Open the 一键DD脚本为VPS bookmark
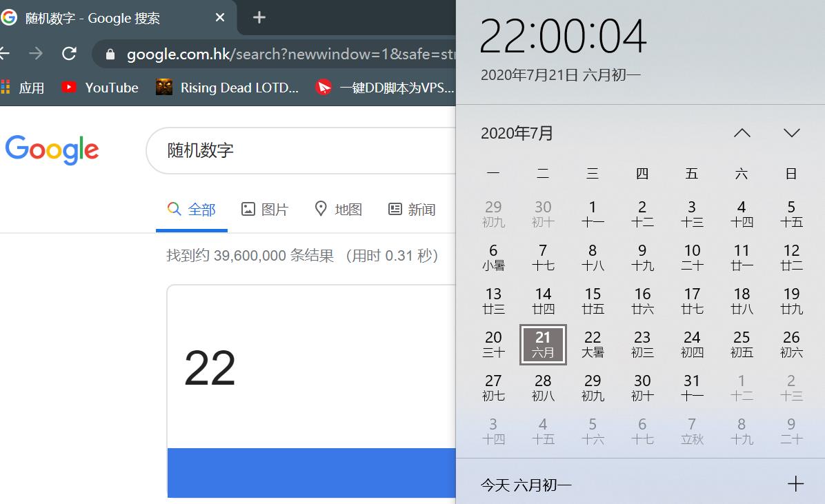The image size is (825, 504). 385,88
